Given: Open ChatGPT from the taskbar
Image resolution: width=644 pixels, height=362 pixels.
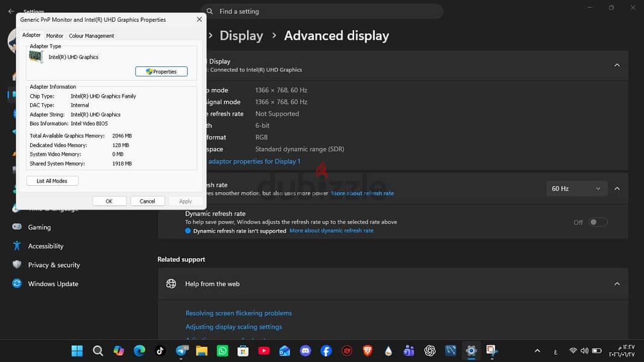Looking at the screenshot, I should click(429, 351).
